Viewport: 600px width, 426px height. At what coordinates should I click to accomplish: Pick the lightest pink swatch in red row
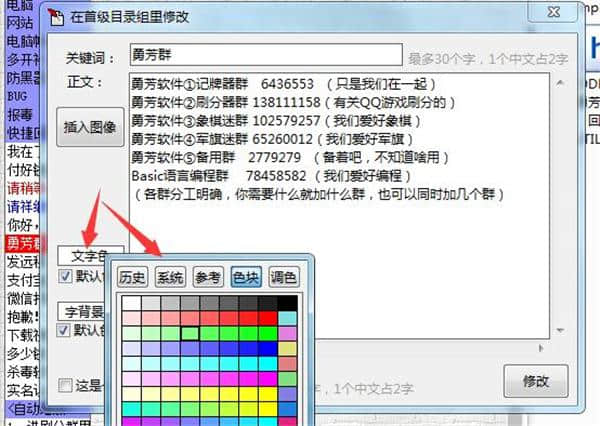(132, 318)
